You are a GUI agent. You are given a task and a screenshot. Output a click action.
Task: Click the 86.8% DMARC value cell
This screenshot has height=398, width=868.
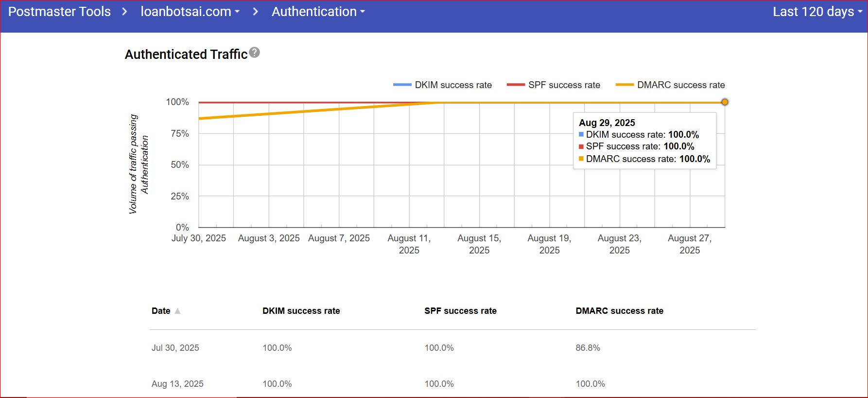(588, 348)
